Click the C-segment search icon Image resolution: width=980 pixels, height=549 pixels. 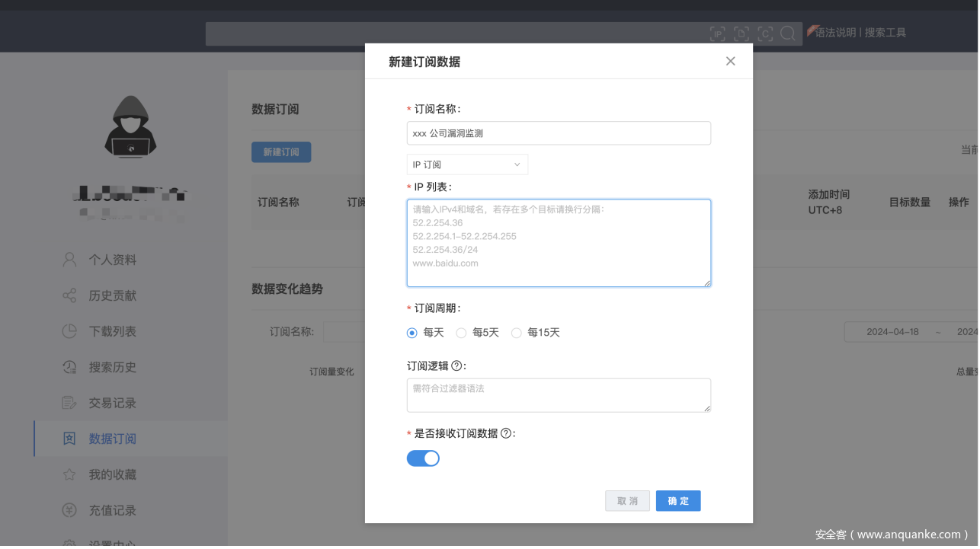coord(765,34)
